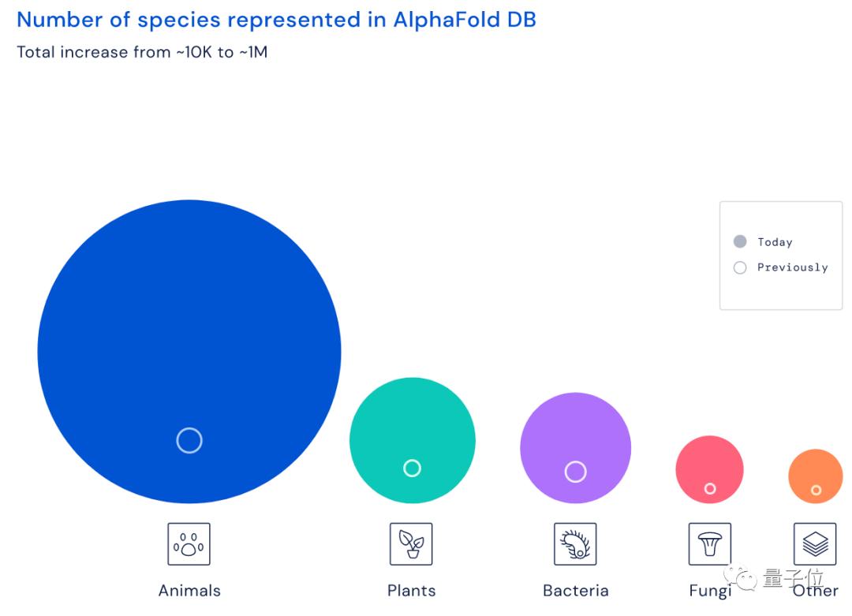Screen dimensions: 852x616
Task: Click the Animals category label
Action: (x=189, y=590)
